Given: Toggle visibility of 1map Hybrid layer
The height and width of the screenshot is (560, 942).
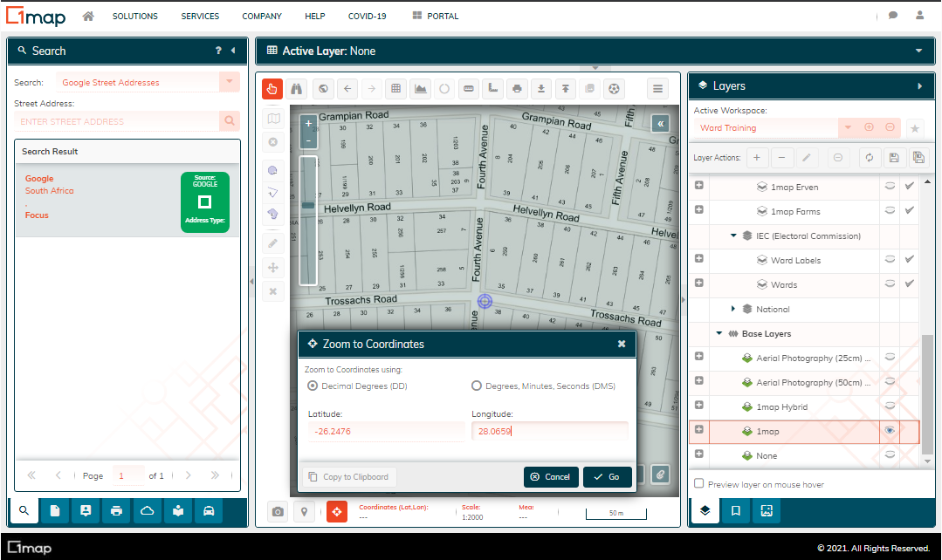Looking at the screenshot, I should coord(890,406).
